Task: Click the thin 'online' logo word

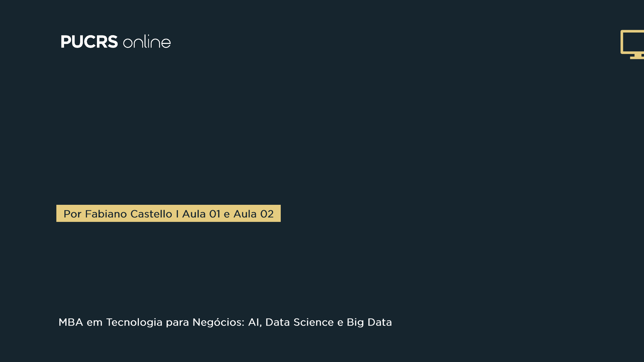Action: point(147,42)
